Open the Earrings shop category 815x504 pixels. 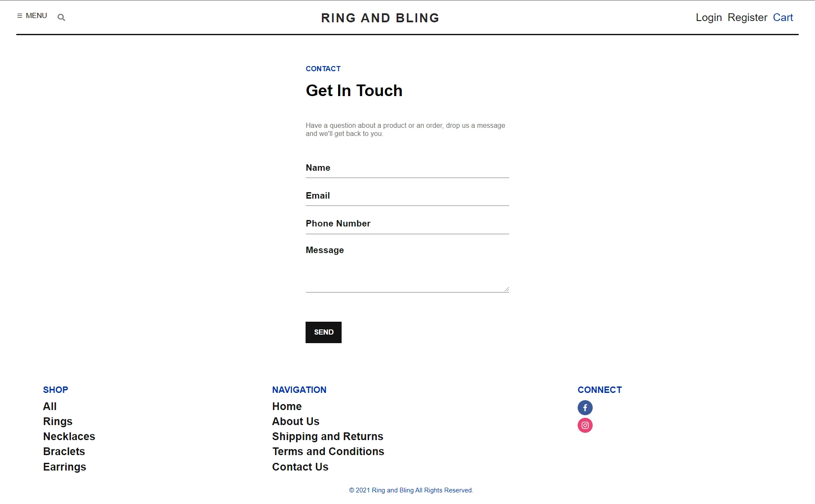point(64,467)
